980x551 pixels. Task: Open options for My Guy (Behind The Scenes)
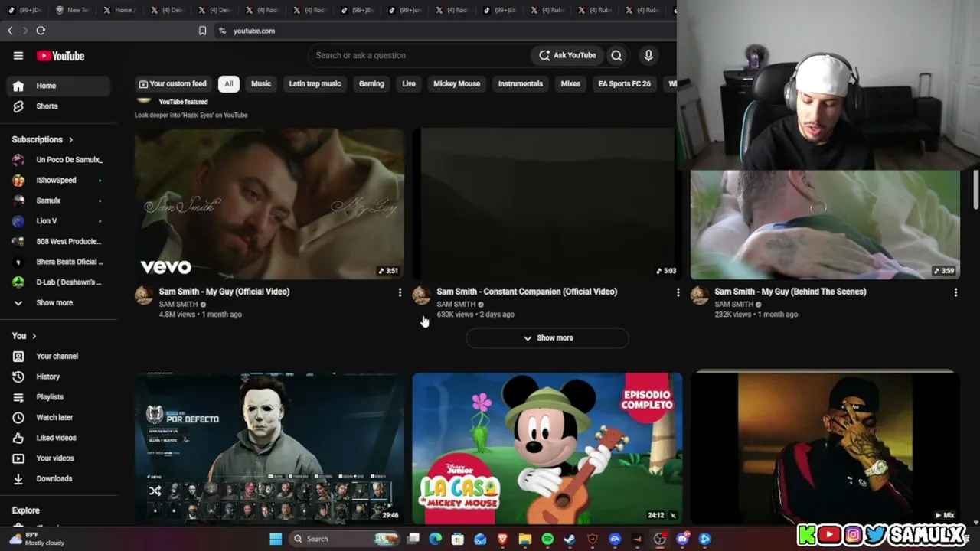pyautogui.click(x=955, y=292)
